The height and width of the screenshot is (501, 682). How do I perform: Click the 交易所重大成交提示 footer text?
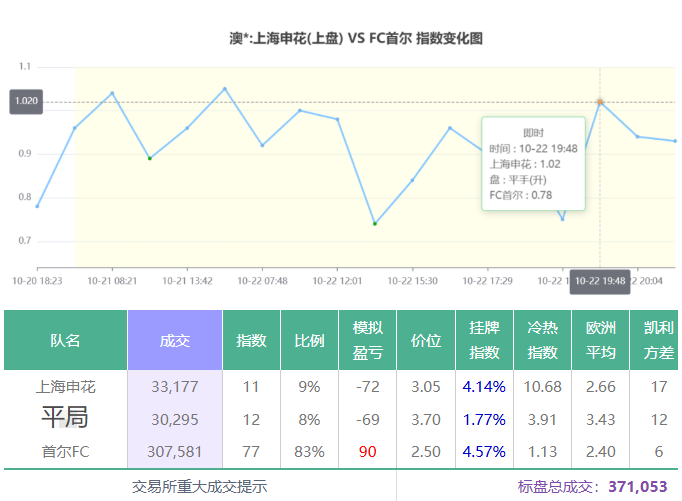(x=200, y=487)
